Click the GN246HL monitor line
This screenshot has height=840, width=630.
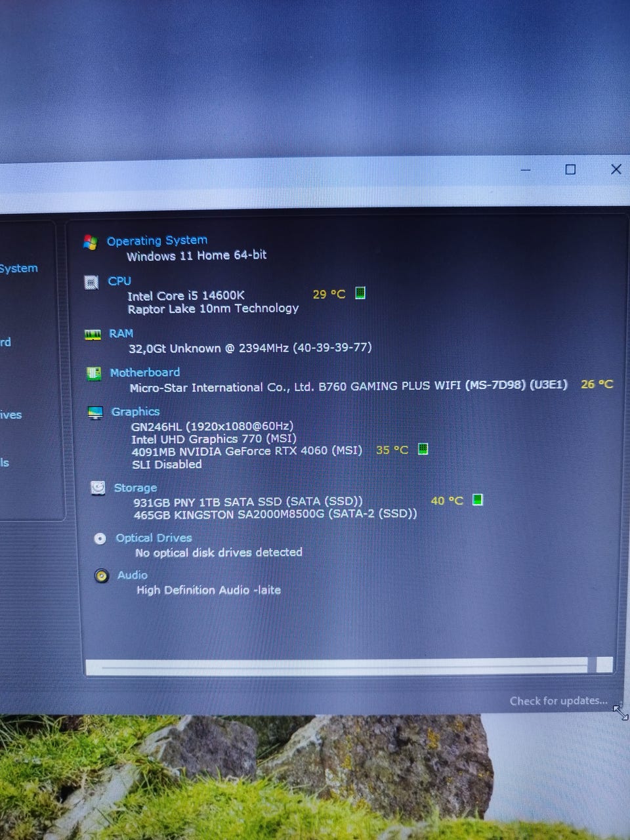212,426
